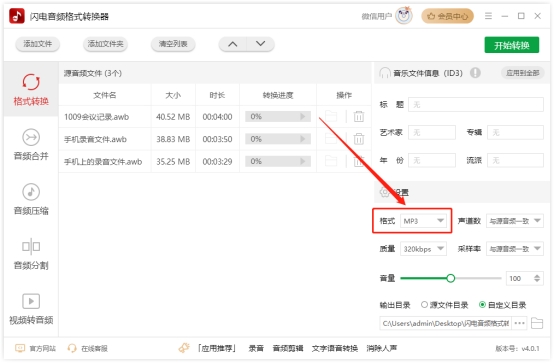Expand the 格式 MP3 dropdown
Viewport: 554px width, 363px height.
[x=423, y=221]
